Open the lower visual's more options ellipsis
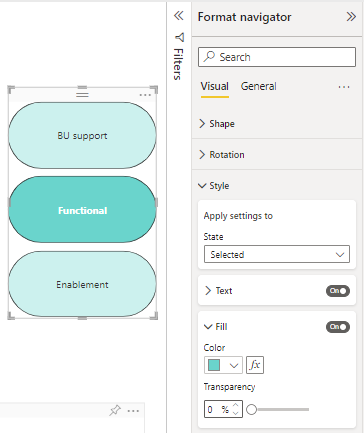The height and width of the screenshot is (433, 364). click(133, 411)
